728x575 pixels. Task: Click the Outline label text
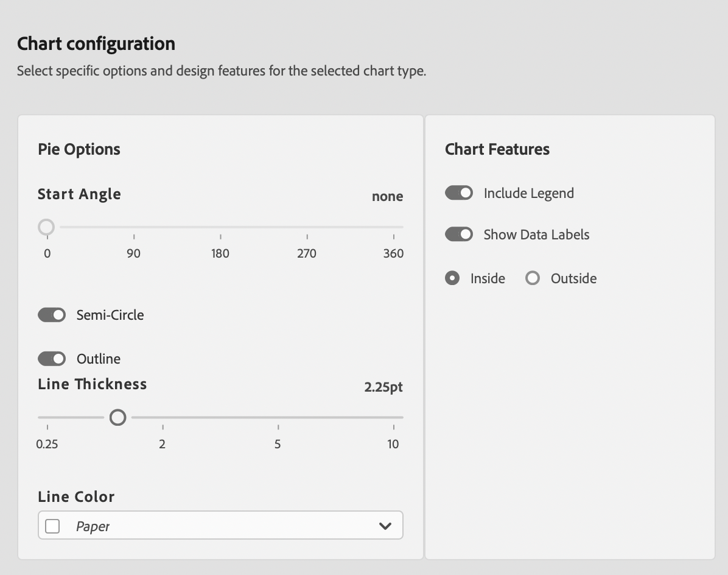(99, 359)
